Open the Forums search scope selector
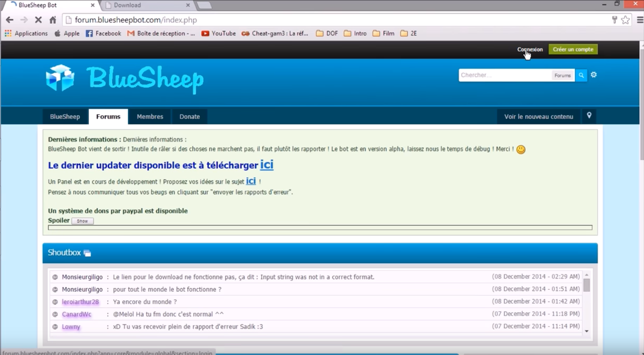Screen dimensions: 644x355 563,76
